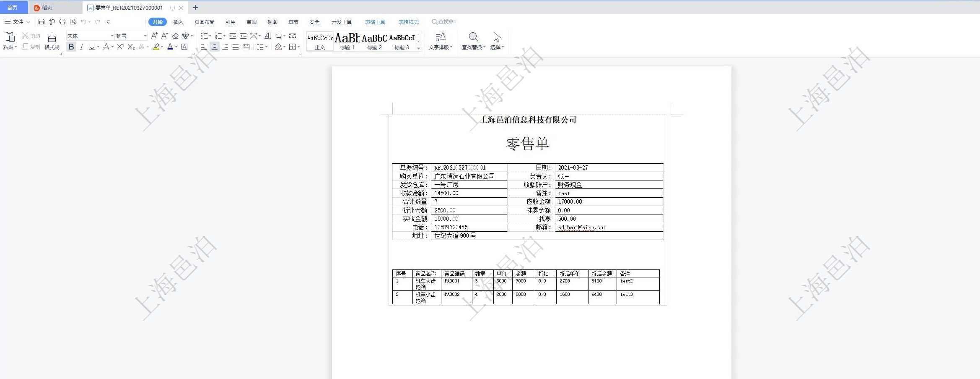Switch to the 插入 ribbon tab
The image size is (980, 379).
(x=178, y=22)
